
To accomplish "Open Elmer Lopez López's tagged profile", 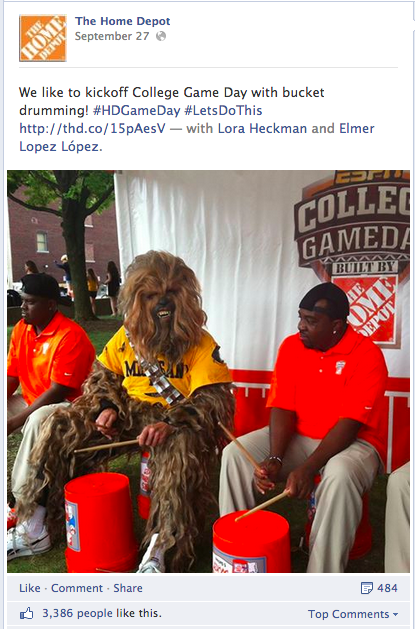I will 196,138.
